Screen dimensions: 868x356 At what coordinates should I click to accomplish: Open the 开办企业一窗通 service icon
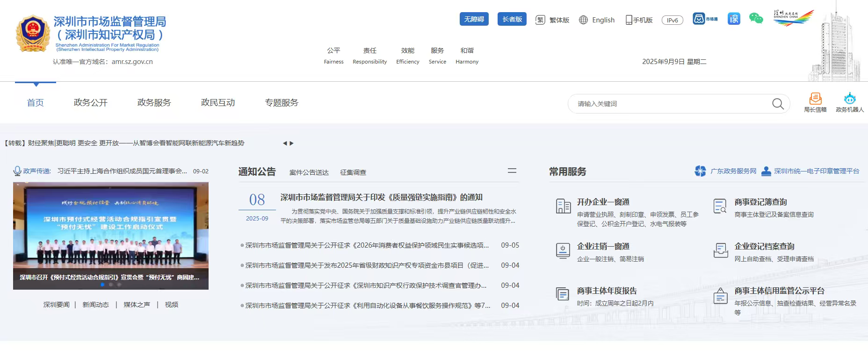coord(563,206)
